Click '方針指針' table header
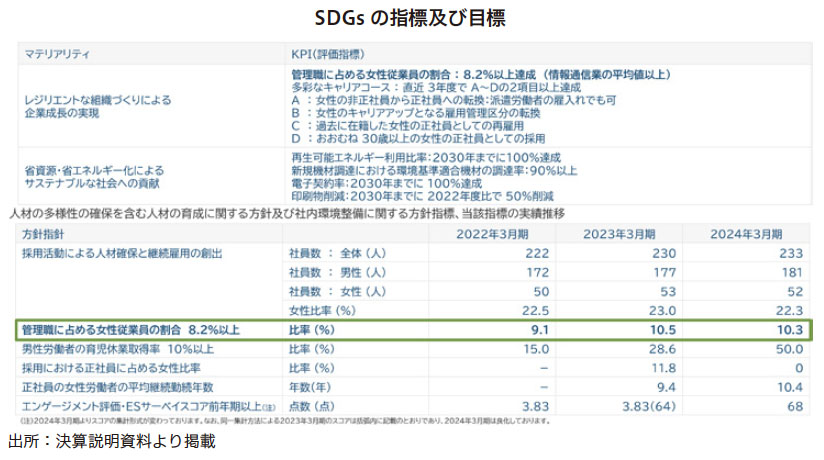 [43, 234]
